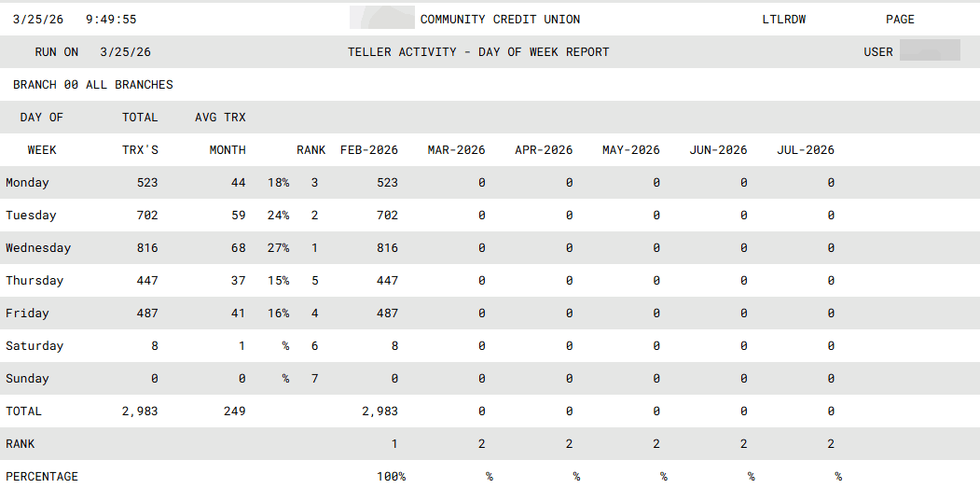Image resolution: width=980 pixels, height=488 pixels.
Task: Select the FEB-2026 column header
Action: (x=369, y=150)
